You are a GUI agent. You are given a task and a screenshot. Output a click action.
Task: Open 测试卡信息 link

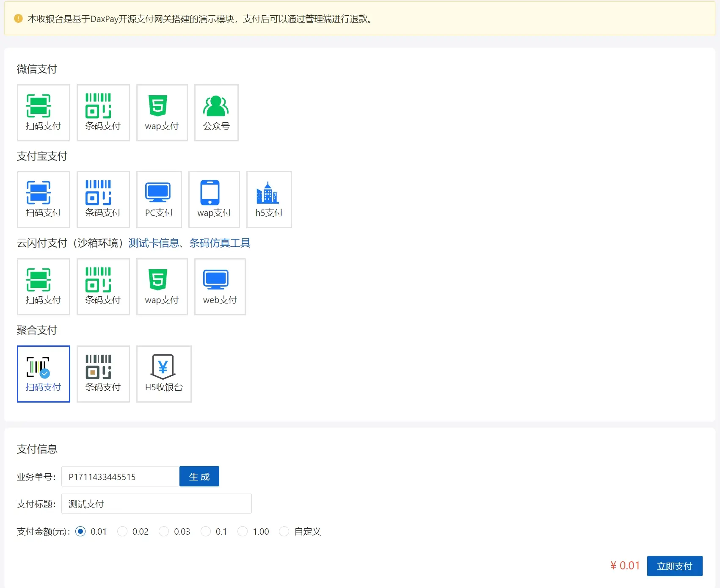click(x=154, y=243)
